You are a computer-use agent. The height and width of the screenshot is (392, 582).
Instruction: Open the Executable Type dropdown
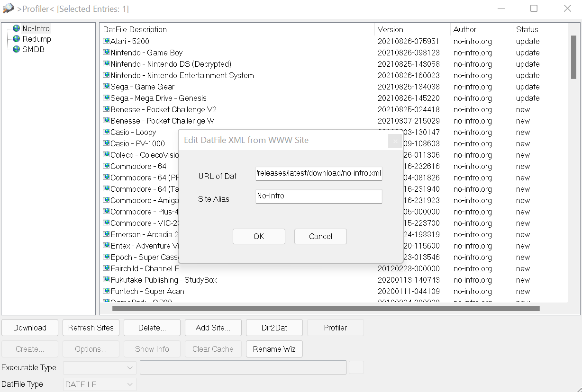(100, 367)
